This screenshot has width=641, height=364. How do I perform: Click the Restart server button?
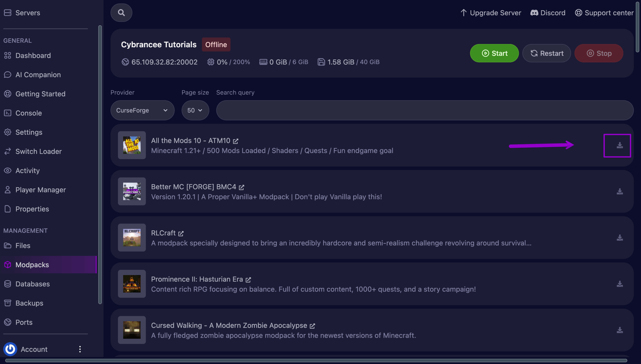[x=547, y=53]
